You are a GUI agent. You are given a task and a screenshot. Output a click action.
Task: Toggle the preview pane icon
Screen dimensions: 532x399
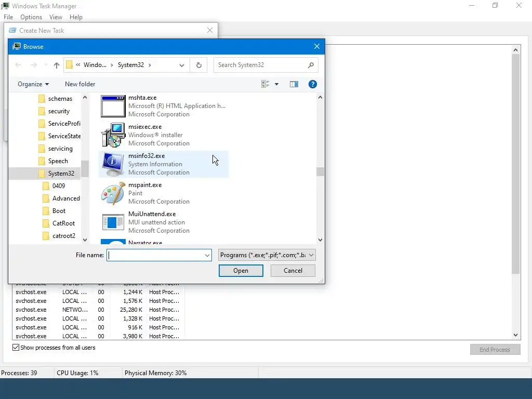[x=294, y=84]
